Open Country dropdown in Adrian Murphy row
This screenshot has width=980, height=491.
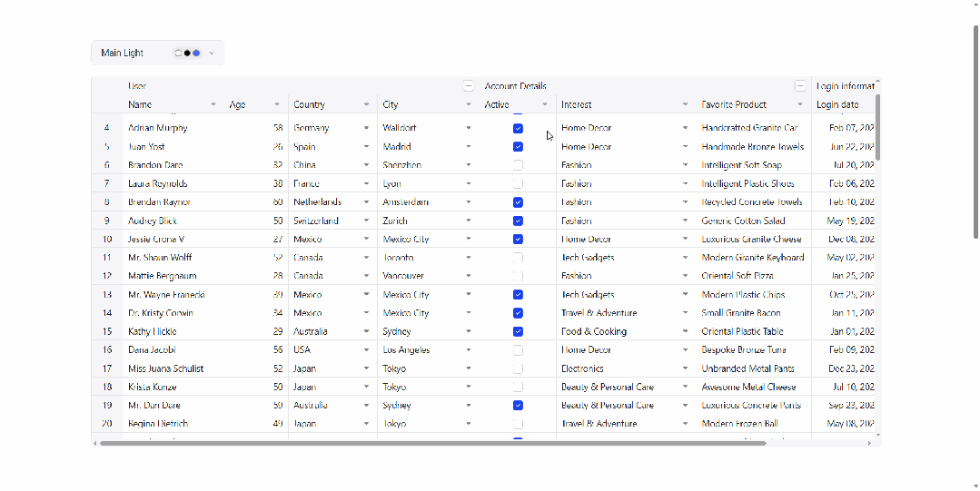point(366,128)
